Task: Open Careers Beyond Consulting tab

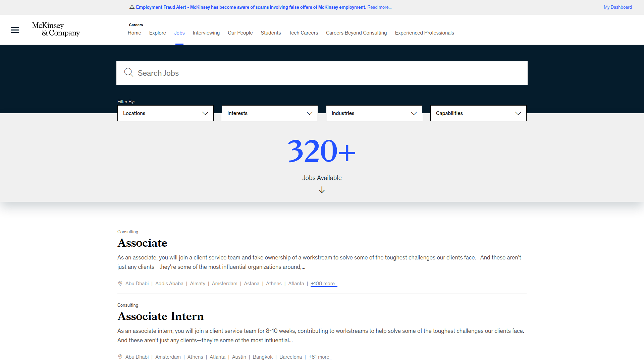Action: pyautogui.click(x=356, y=33)
